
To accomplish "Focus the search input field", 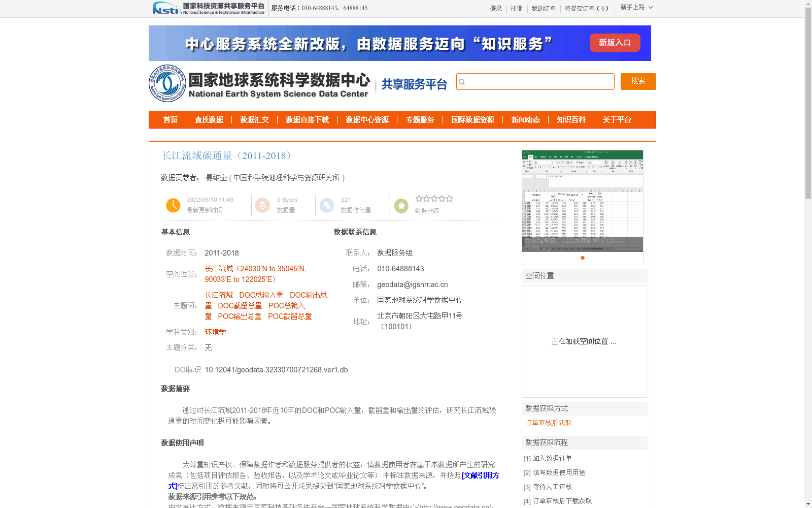I will click(x=535, y=82).
